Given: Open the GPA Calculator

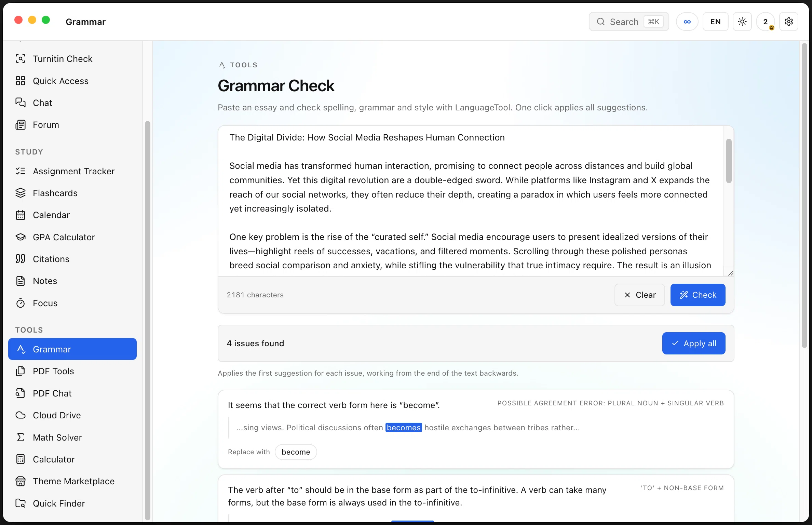Looking at the screenshot, I should (x=72, y=237).
